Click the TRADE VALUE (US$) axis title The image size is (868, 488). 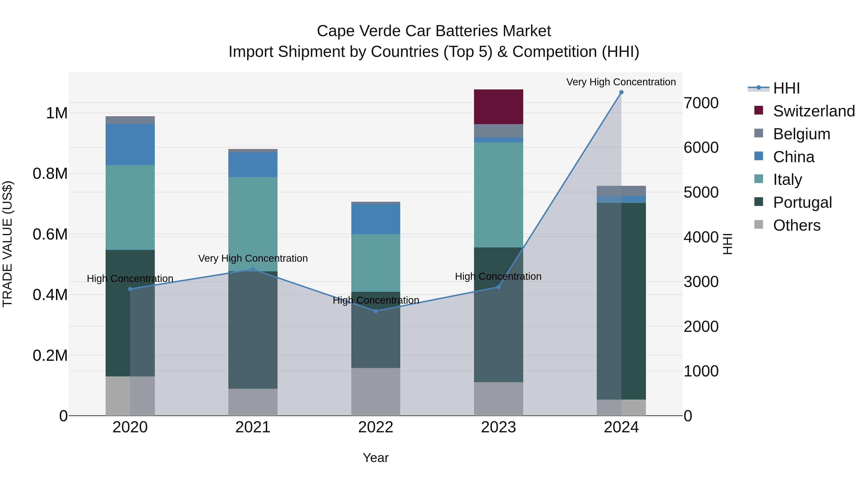[x=8, y=244]
